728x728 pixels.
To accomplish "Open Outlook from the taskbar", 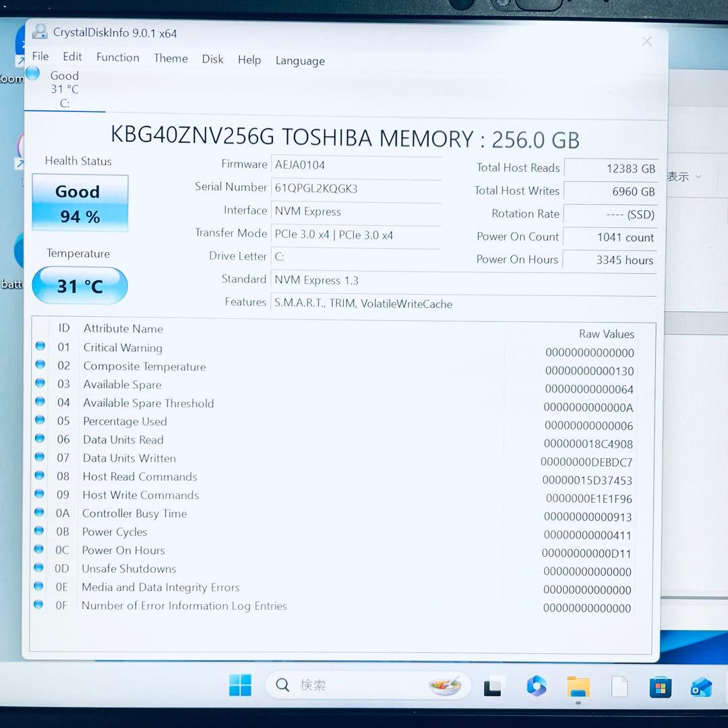I will coord(701,687).
